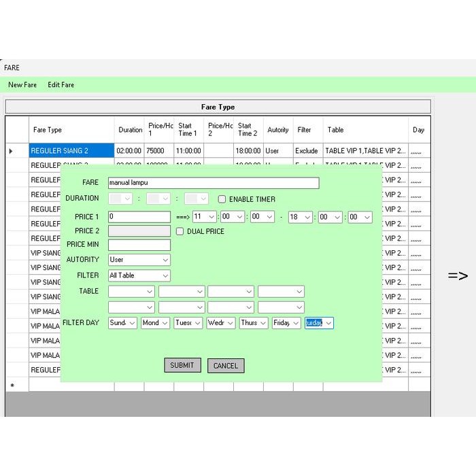Viewport: 476px width, 476px height.
Task: Open the Edit Fare menu
Action: point(61,85)
